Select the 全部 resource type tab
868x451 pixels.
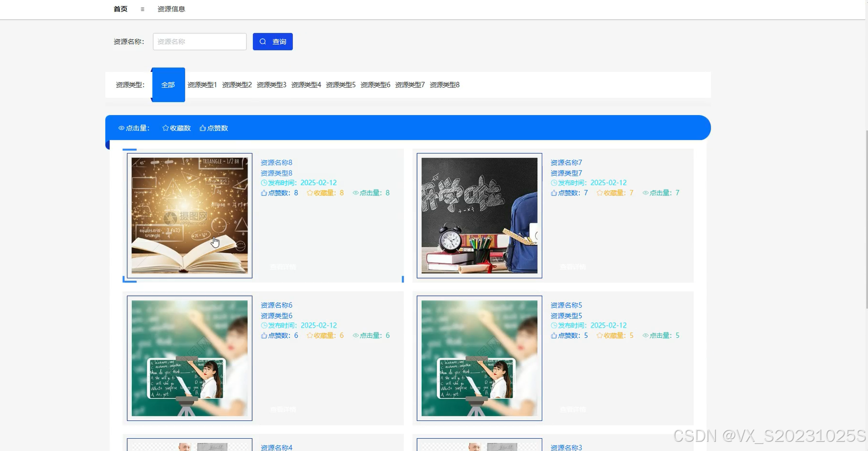coord(168,85)
